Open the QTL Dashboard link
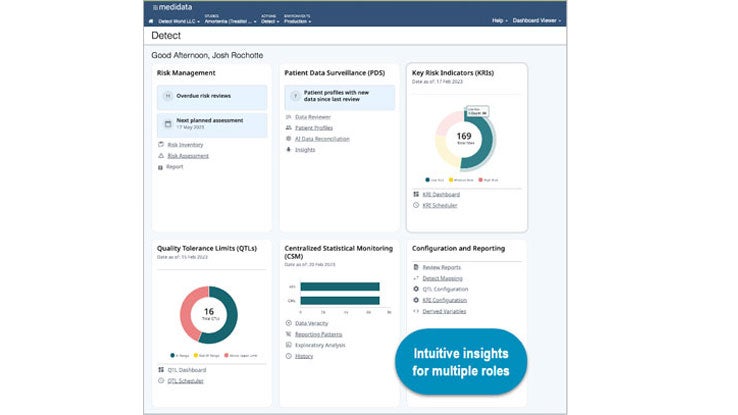 [187, 370]
